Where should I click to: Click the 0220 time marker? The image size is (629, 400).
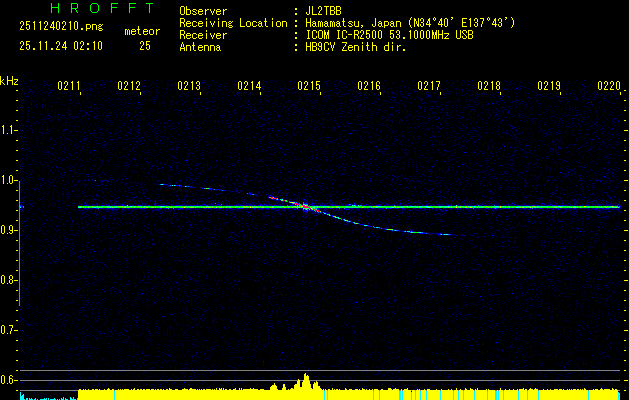pyautogui.click(x=609, y=87)
